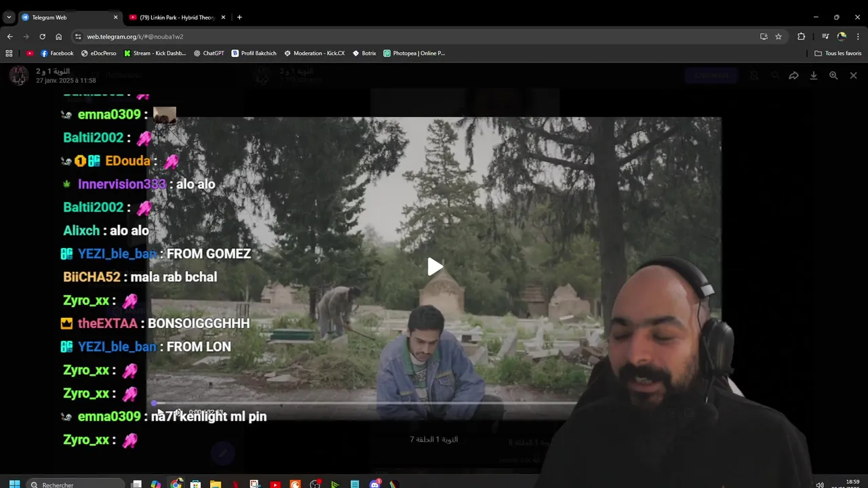Mute the video using the volume icon
Screen dimensions: 868x488
point(178,412)
